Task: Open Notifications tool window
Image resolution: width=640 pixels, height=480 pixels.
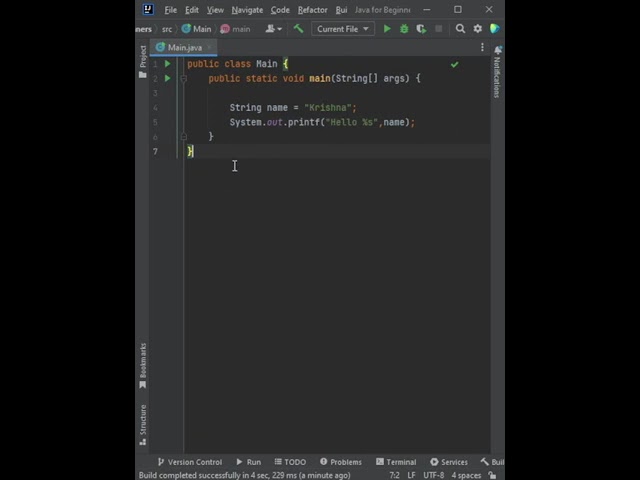Action: (497, 72)
